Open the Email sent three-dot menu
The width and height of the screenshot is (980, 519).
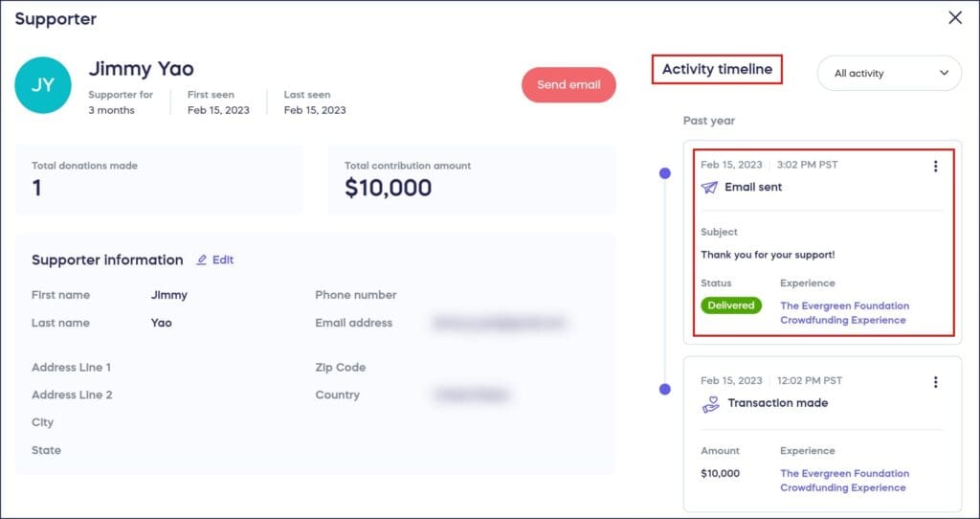click(935, 167)
